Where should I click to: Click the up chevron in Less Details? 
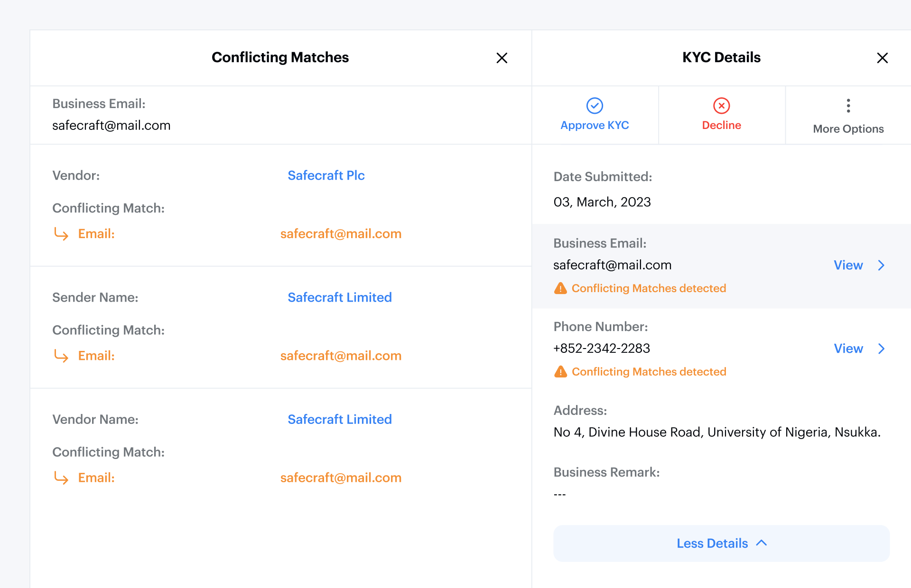tap(762, 543)
